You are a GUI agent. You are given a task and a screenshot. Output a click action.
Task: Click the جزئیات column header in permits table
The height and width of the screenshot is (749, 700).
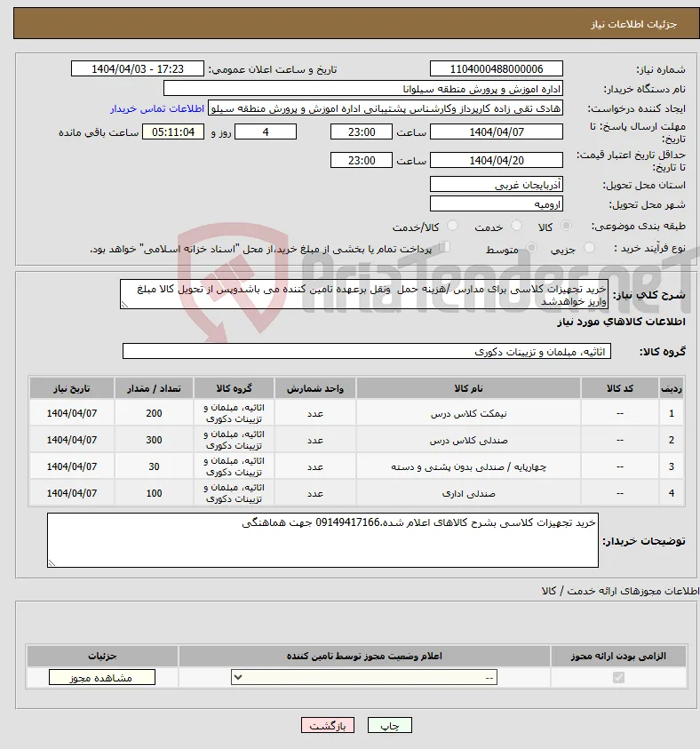point(102,657)
